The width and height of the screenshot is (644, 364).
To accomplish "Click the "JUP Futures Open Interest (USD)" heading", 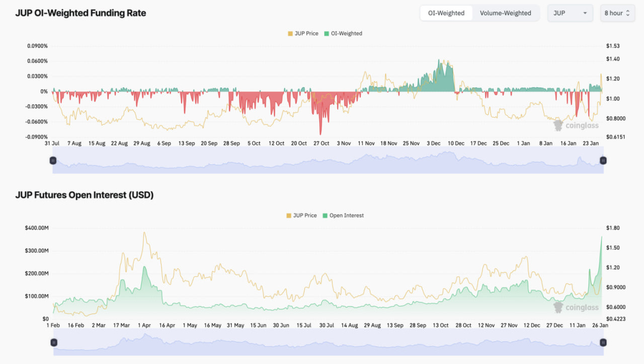I will click(84, 195).
